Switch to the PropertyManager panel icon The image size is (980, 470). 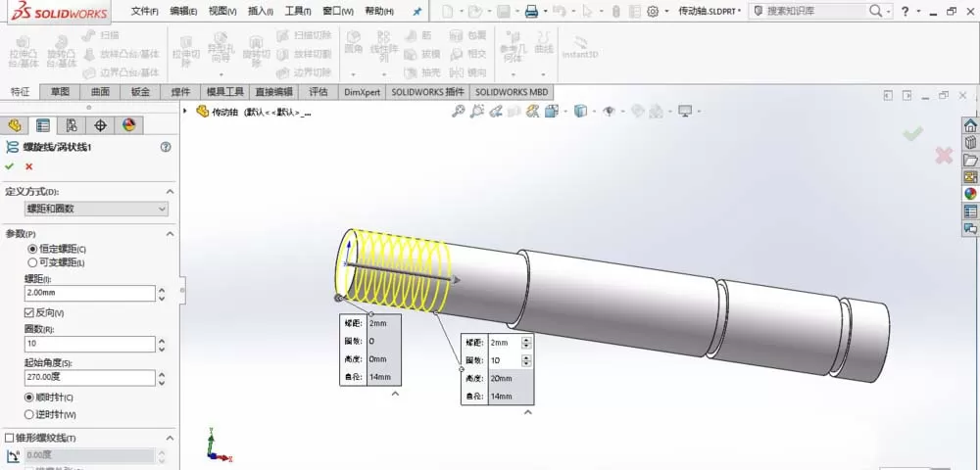coord(42,125)
